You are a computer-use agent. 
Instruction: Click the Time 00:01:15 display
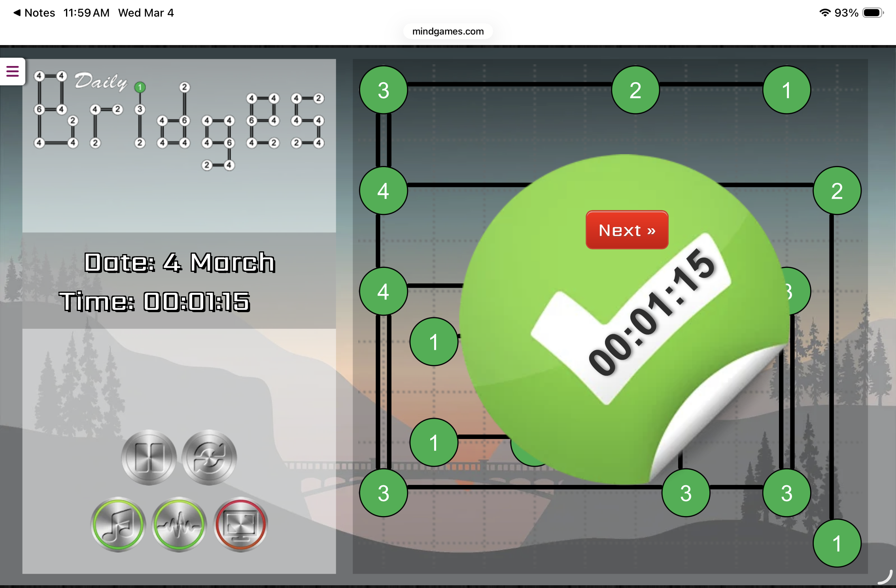tap(155, 302)
